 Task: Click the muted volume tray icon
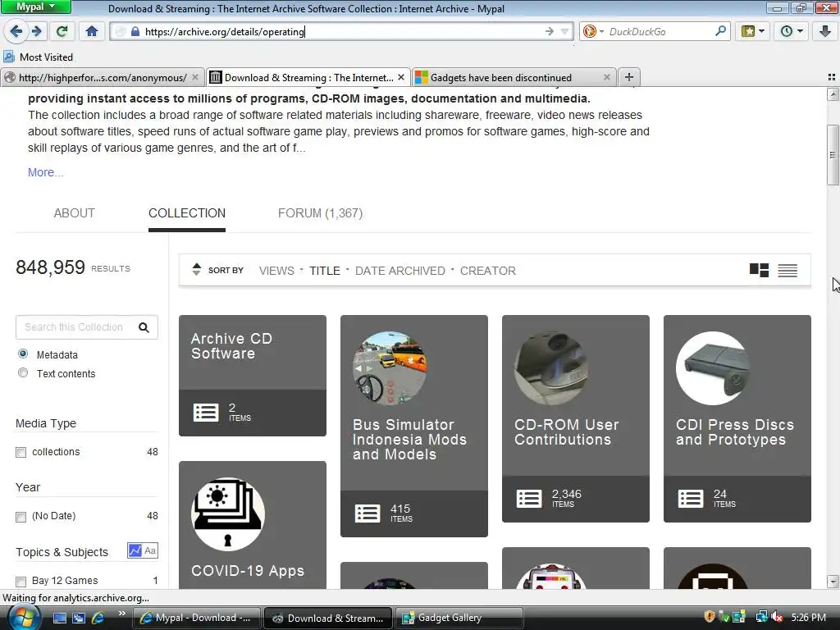pos(777,618)
